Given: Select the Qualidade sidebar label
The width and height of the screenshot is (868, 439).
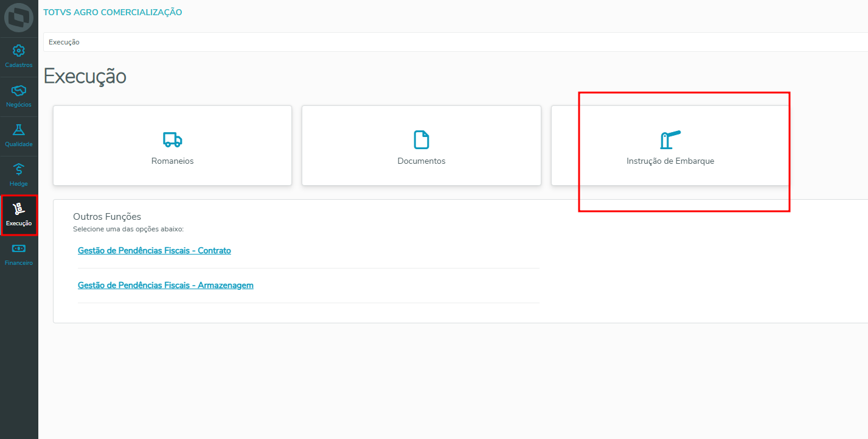Looking at the screenshot, I should 19,144.
